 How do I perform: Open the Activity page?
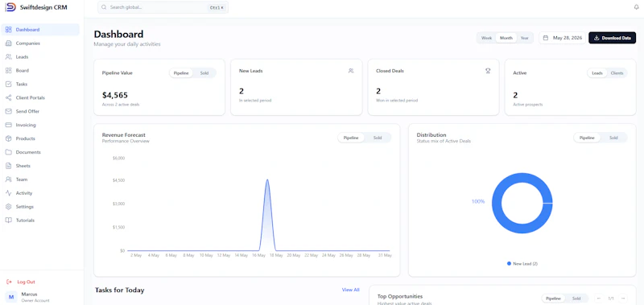click(40, 193)
